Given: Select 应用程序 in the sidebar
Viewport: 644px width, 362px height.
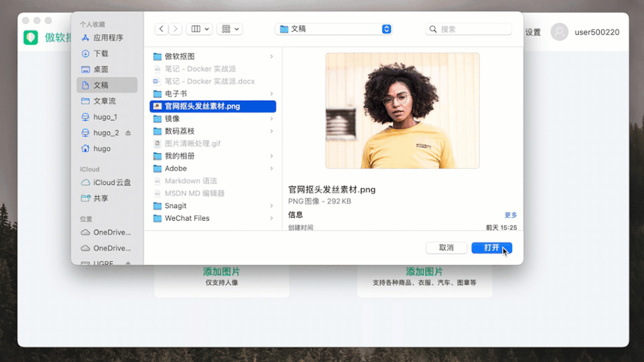Looking at the screenshot, I should (107, 38).
